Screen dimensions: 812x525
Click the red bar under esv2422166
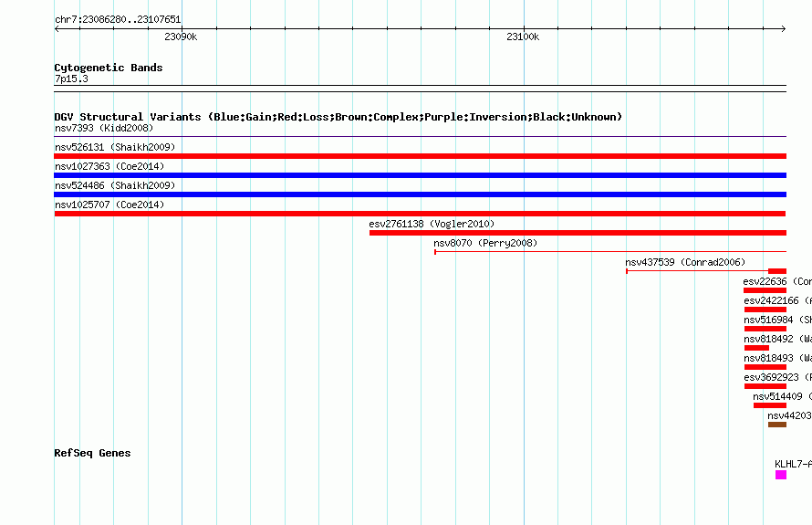765,310
